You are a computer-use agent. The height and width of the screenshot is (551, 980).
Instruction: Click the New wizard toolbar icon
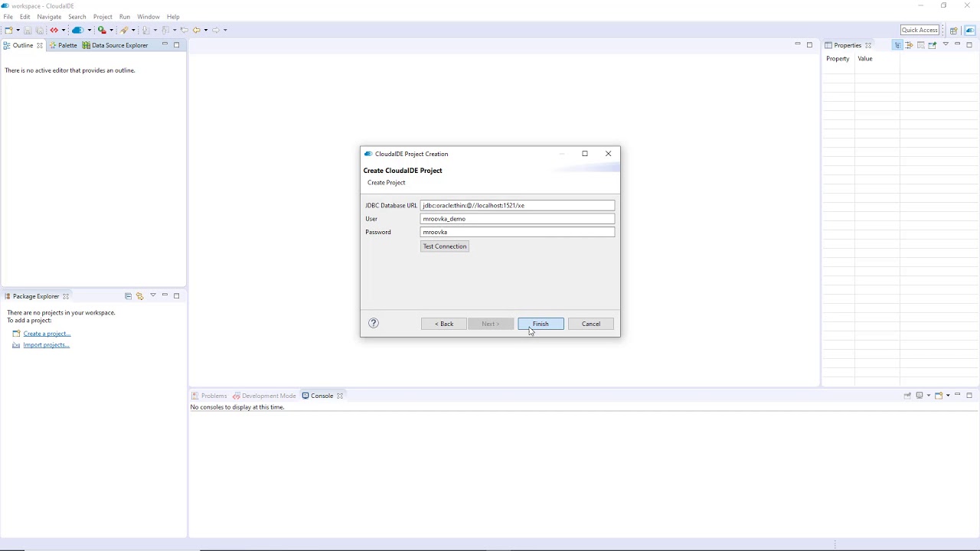pyautogui.click(x=8, y=30)
